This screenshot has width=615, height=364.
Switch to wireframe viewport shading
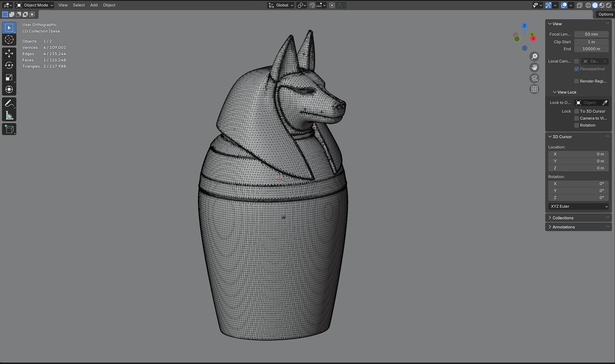[588, 5]
